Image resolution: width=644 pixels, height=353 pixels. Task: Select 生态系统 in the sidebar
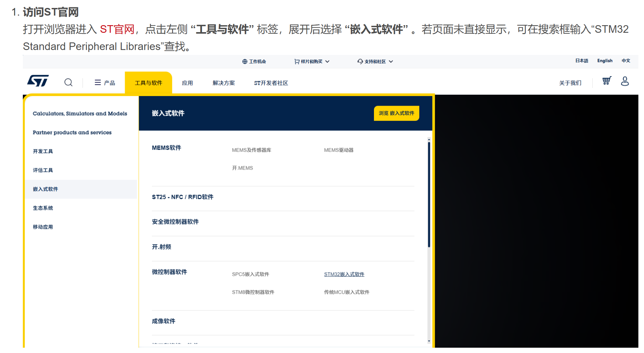click(x=43, y=208)
